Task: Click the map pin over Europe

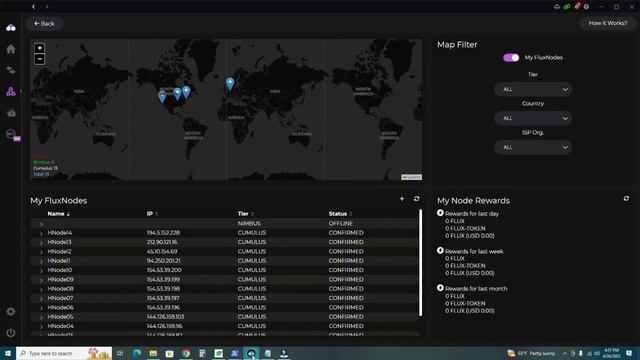Action: [230, 84]
